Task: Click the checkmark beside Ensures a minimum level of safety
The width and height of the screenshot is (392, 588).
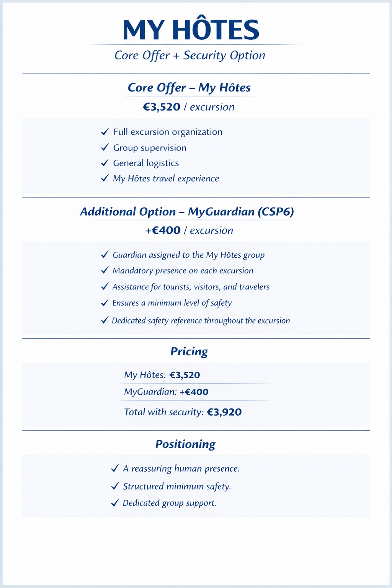Action: 105,303
